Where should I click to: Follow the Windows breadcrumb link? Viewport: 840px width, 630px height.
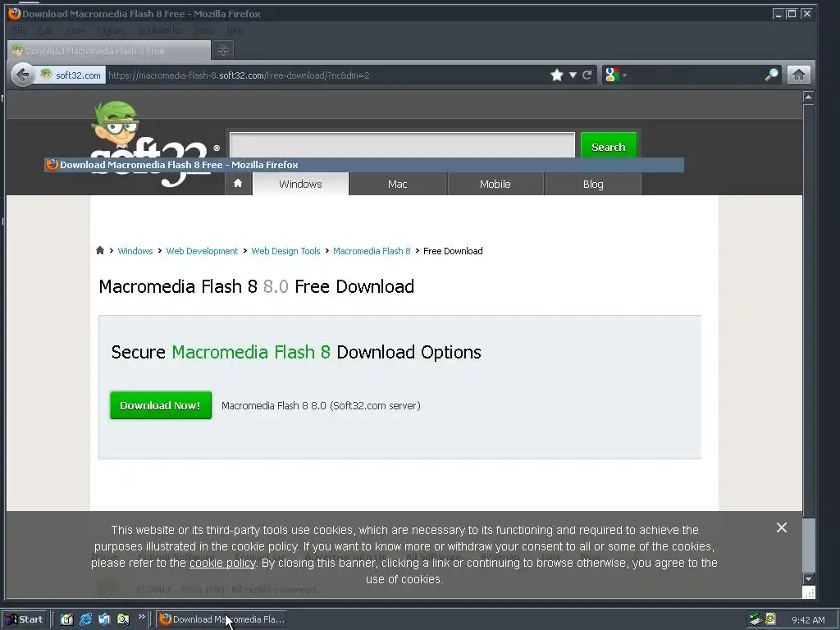point(135,251)
